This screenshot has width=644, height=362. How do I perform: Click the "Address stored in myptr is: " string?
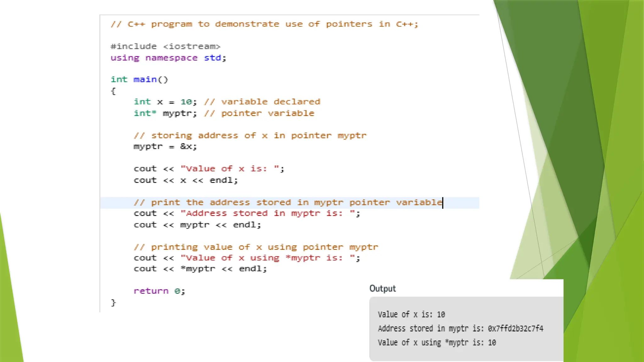click(x=267, y=213)
